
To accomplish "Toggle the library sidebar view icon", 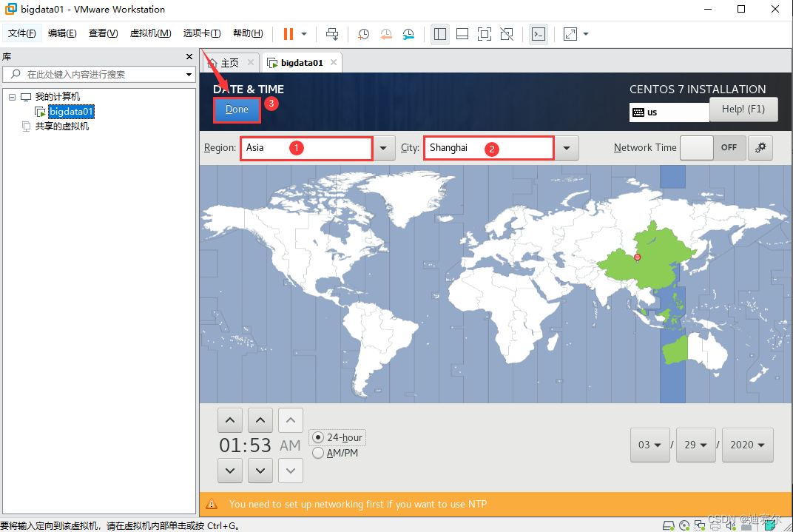I will coord(440,34).
